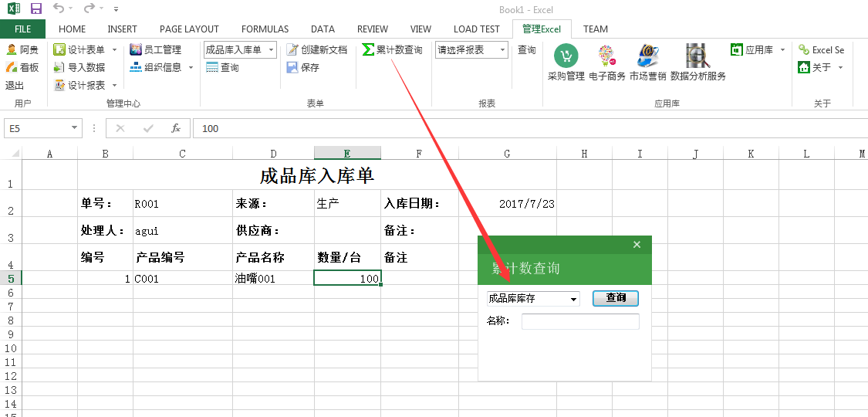Switch to the LOAD TEST tab
This screenshot has width=868, height=417.
[477, 29]
